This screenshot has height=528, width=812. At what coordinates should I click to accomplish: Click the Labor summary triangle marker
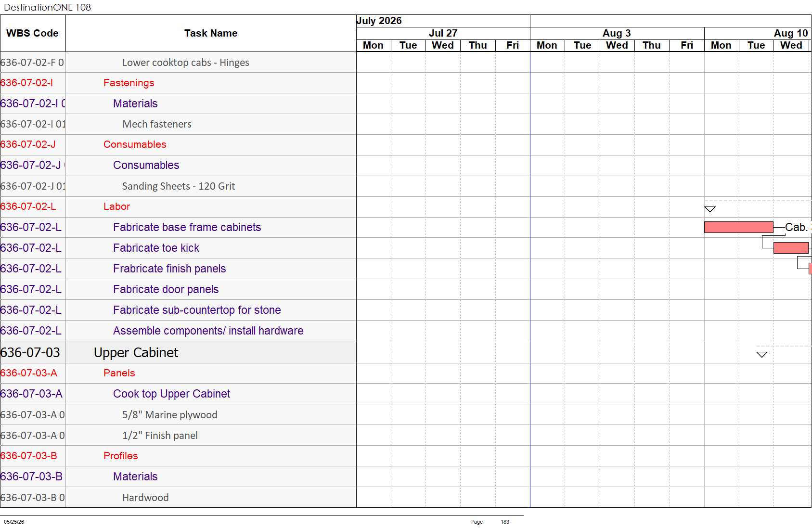tap(710, 209)
